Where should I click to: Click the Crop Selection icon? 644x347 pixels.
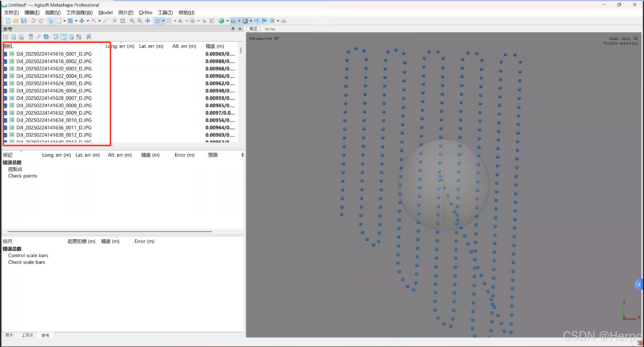click(123, 21)
